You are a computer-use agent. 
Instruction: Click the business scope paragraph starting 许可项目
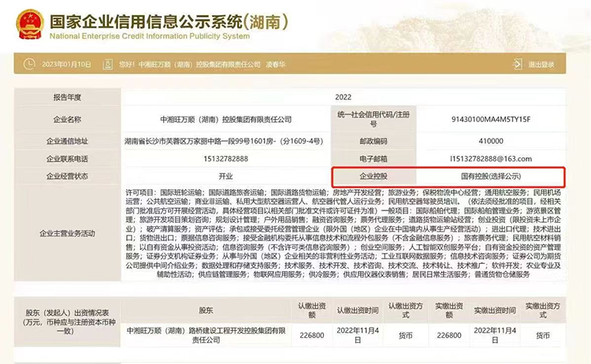click(343, 233)
